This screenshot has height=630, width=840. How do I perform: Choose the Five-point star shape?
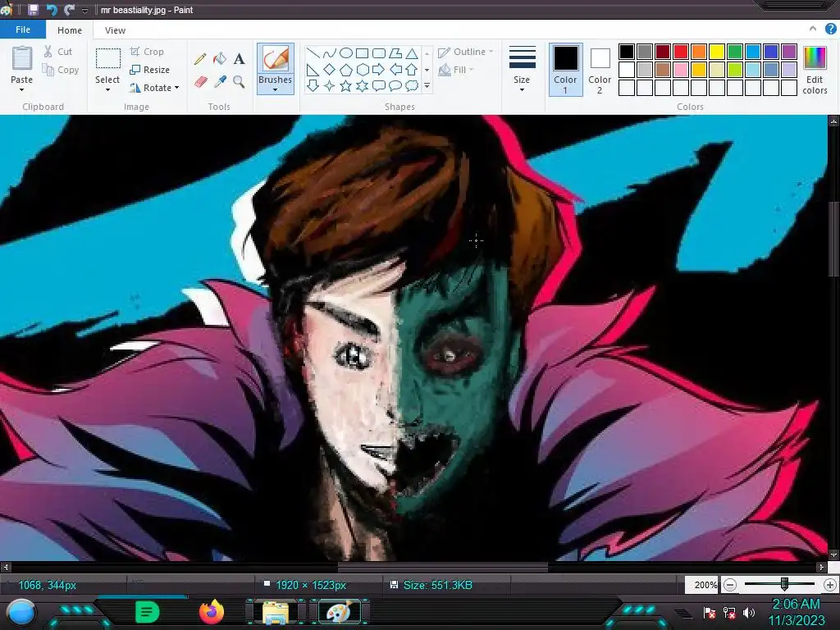coord(346,85)
